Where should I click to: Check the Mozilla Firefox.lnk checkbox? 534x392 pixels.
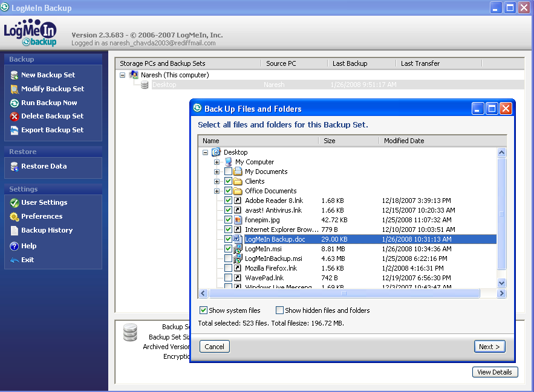(x=228, y=268)
